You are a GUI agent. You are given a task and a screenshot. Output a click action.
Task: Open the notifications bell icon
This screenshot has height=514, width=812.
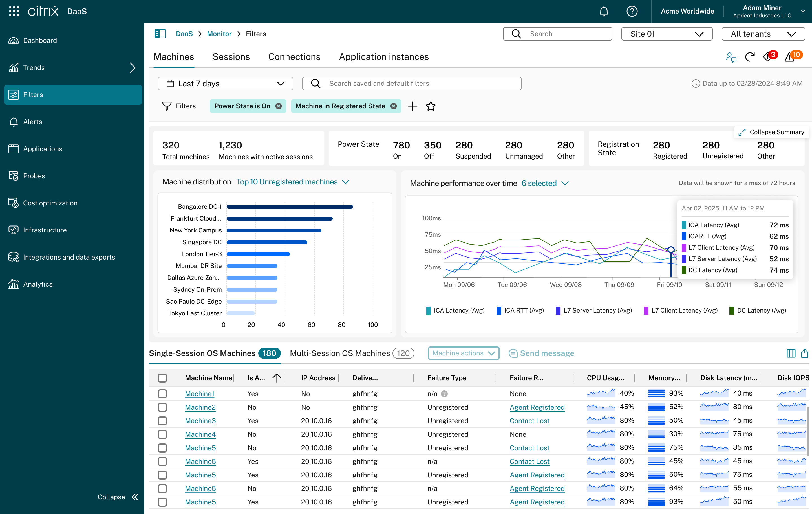pos(604,11)
